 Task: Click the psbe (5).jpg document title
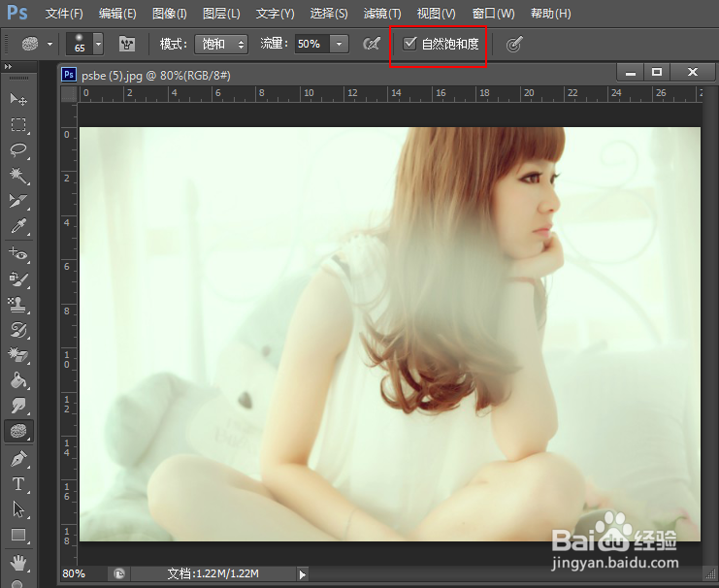click(x=156, y=76)
